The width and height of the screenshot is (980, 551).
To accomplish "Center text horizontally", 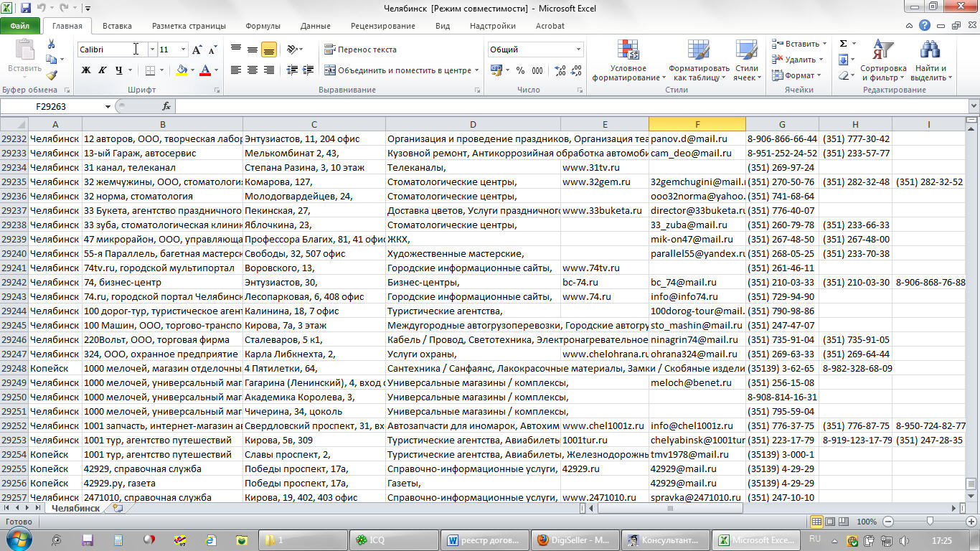I will [x=253, y=70].
